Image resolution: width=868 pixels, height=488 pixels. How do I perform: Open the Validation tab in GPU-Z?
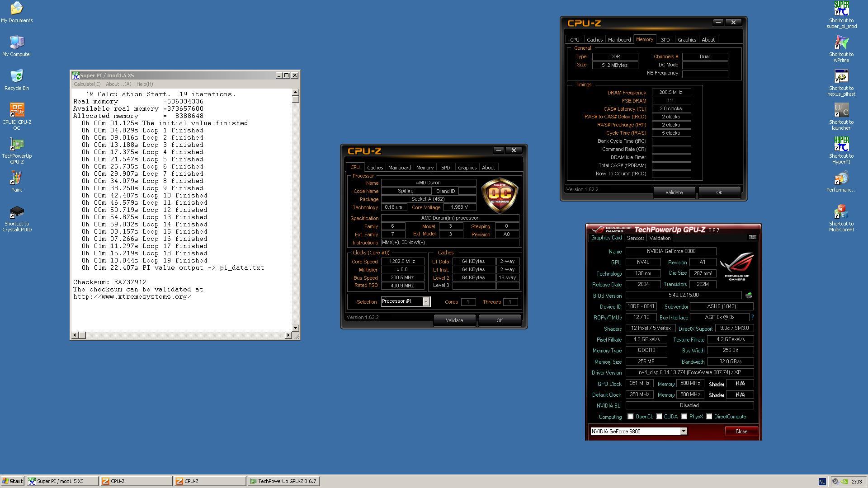[x=660, y=238]
